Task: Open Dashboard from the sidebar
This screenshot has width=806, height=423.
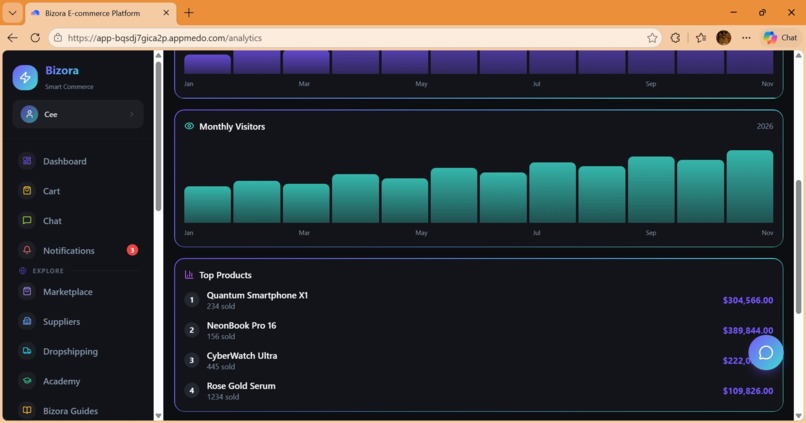Action: (x=78, y=161)
